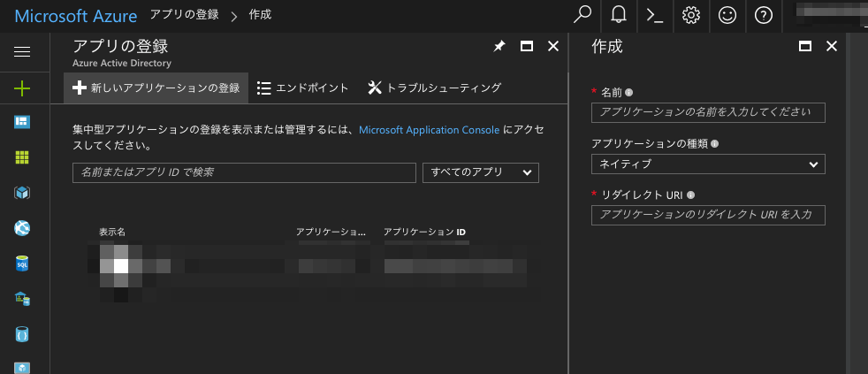Maximize the 作成 blade
The image size is (868, 374).
point(805,47)
